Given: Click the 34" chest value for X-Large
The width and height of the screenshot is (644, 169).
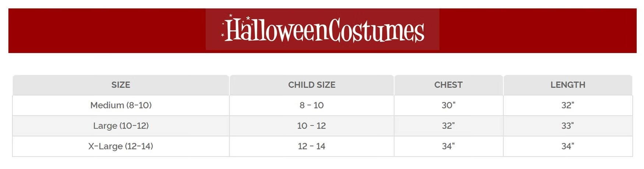Looking at the screenshot, I should [x=448, y=146].
